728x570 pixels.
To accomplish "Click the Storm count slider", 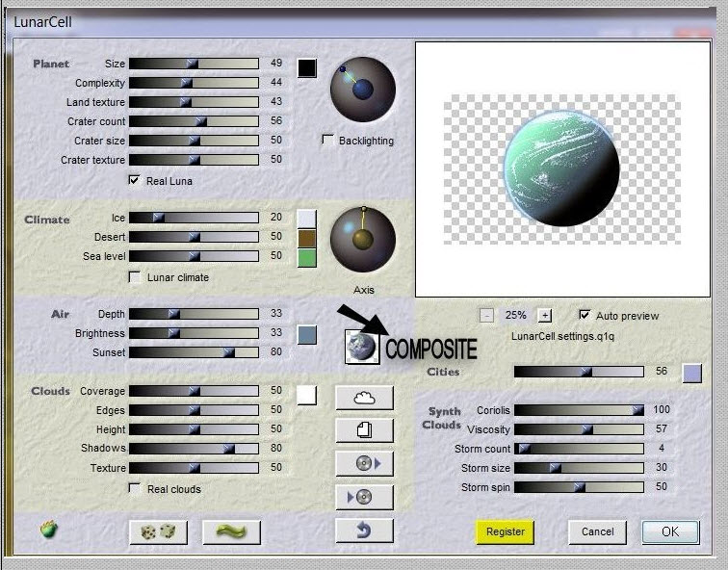I will tap(579, 449).
